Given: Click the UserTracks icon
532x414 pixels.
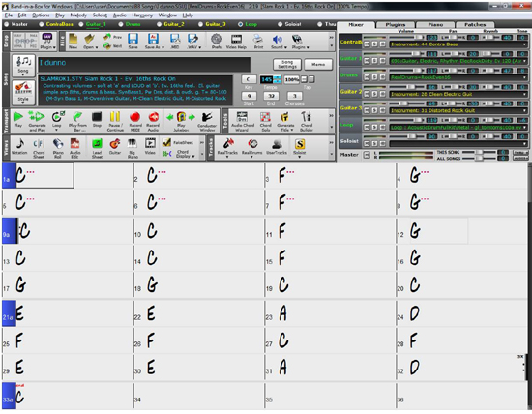Looking at the screenshot, I should point(277,147).
